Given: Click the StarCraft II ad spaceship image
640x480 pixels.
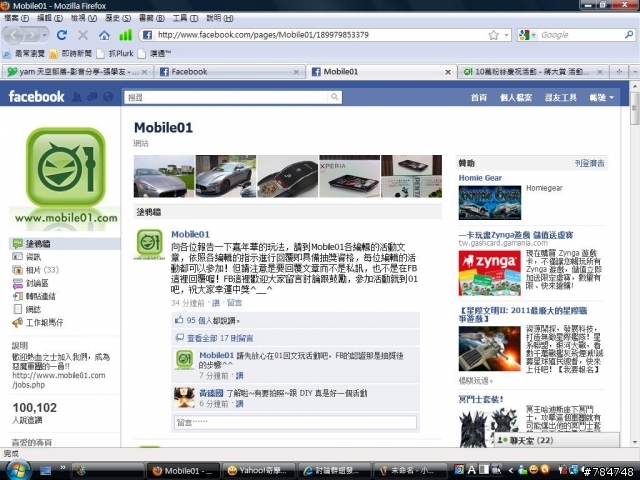Looking at the screenshot, I should coord(489,349).
